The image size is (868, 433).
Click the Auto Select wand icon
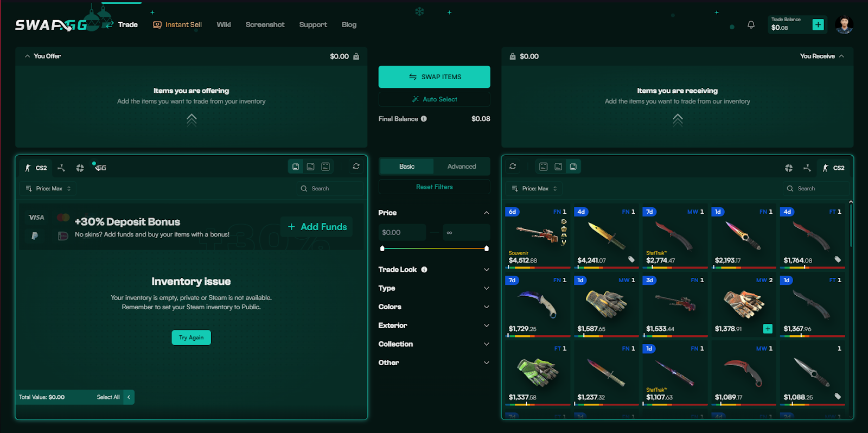[x=416, y=99]
